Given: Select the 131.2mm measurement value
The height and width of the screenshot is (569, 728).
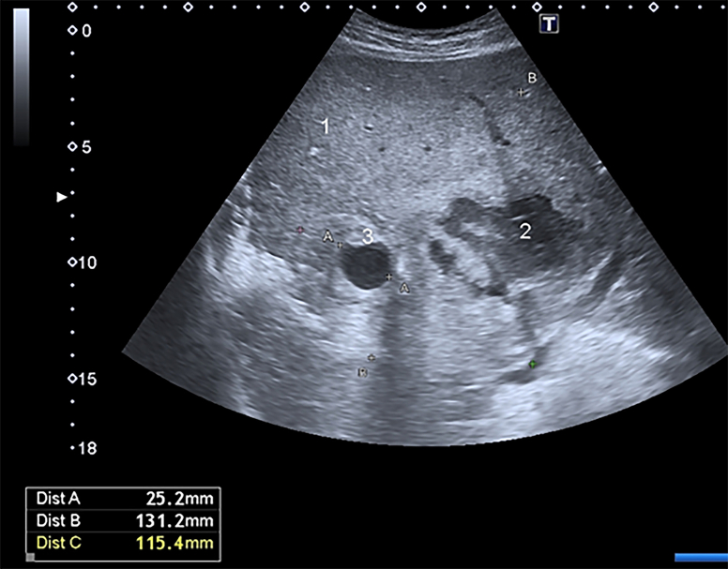Looking at the screenshot, I should [174, 521].
